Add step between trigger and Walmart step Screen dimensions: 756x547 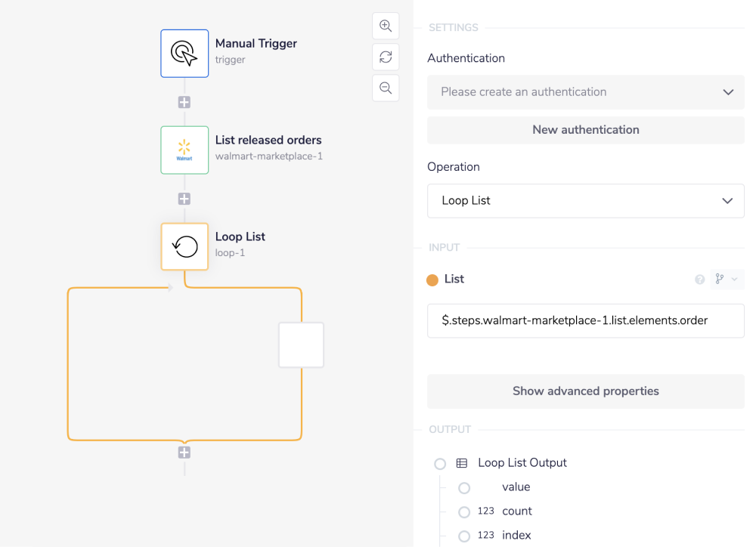click(184, 102)
